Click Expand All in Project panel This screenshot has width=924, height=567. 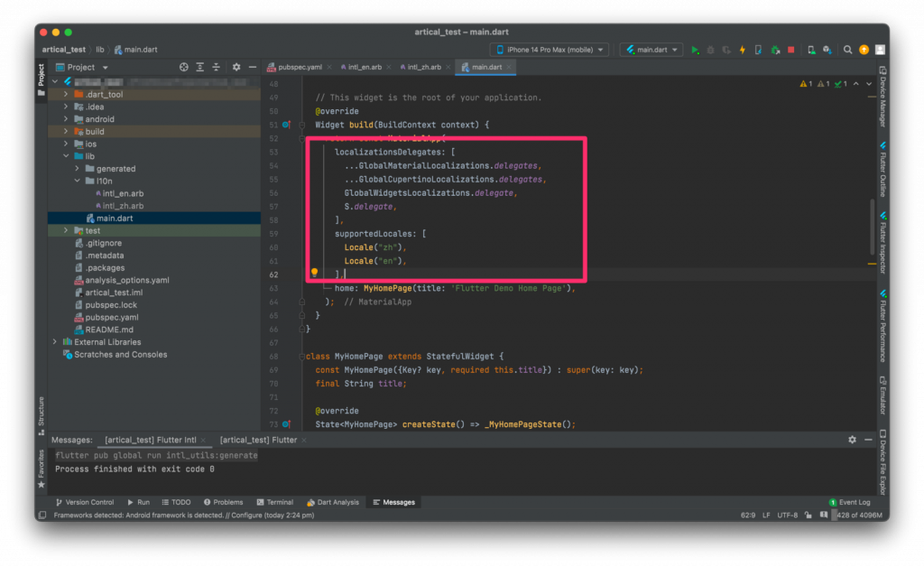click(x=200, y=67)
